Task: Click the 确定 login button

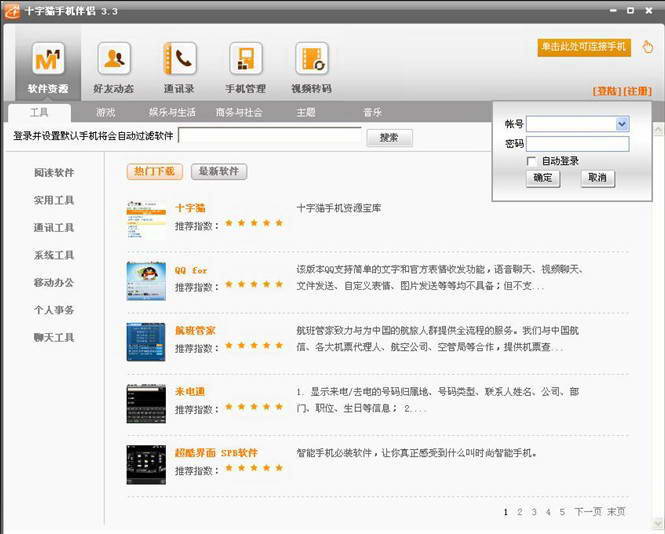Action: 543,178
